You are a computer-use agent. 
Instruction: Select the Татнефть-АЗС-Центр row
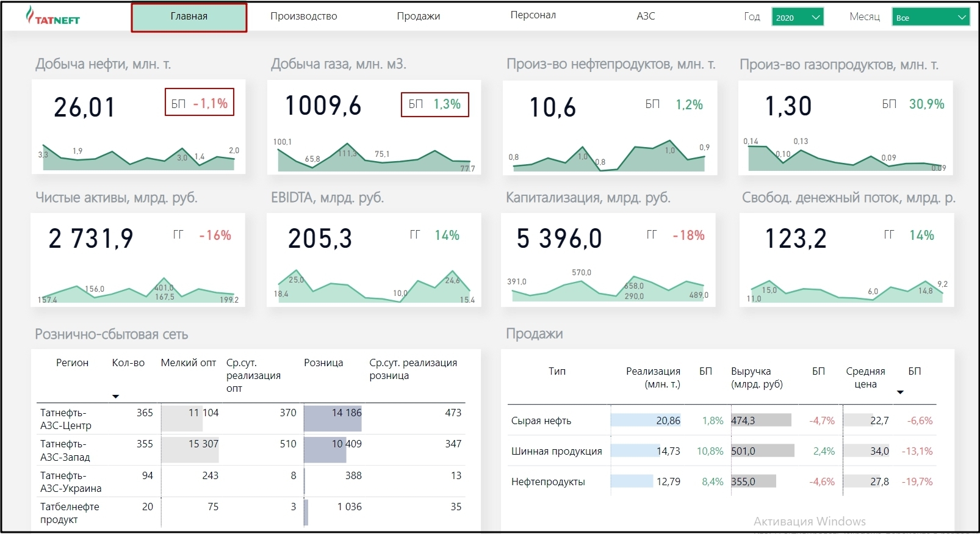[x=251, y=419]
